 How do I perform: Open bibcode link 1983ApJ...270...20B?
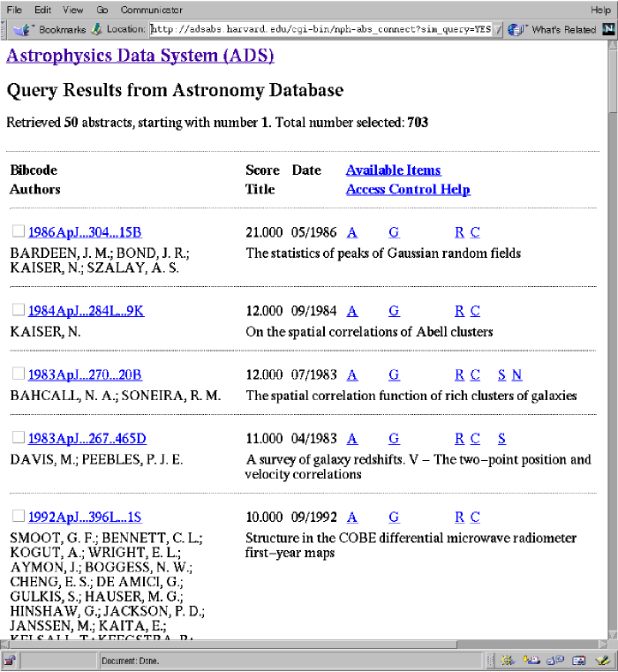pos(85,374)
